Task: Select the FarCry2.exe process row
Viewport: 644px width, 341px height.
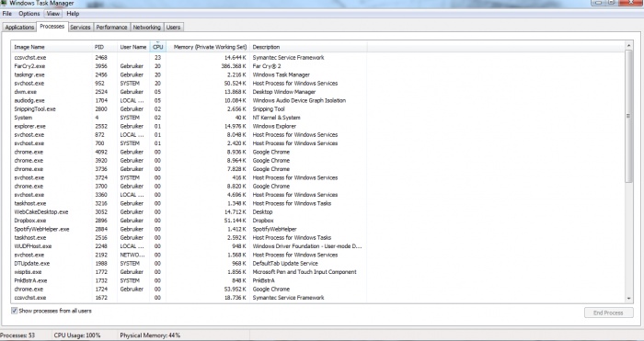Action: [x=189, y=66]
